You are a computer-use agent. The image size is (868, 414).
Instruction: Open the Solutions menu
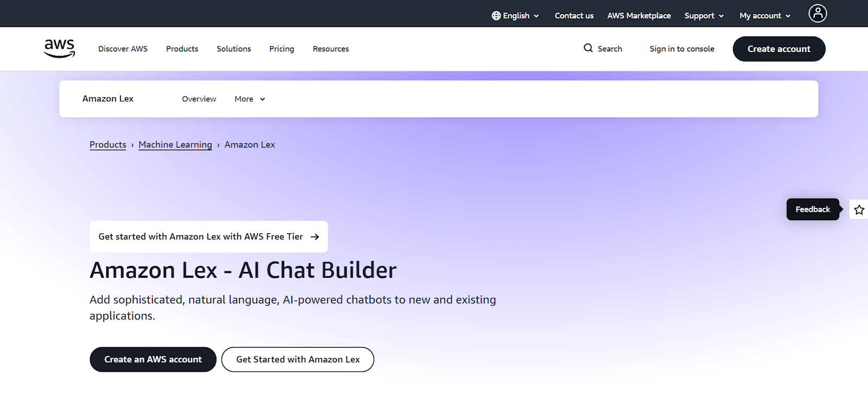[x=234, y=49]
